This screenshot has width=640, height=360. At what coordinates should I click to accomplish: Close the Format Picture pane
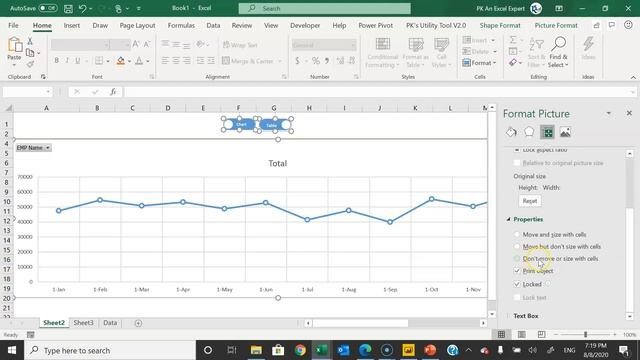(x=629, y=113)
